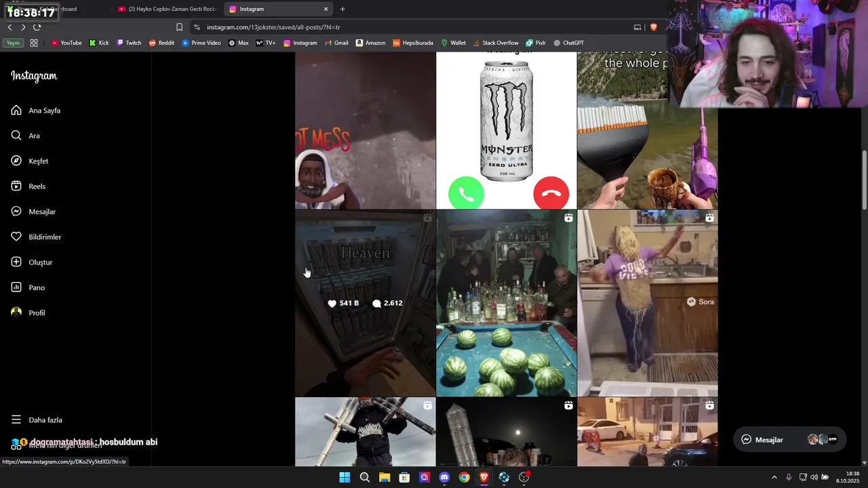Click the Instagram logo in the sidebar

(x=34, y=76)
